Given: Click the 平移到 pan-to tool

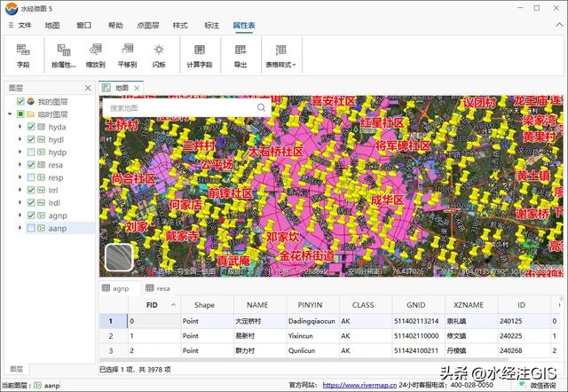Looking at the screenshot, I should point(127,55).
